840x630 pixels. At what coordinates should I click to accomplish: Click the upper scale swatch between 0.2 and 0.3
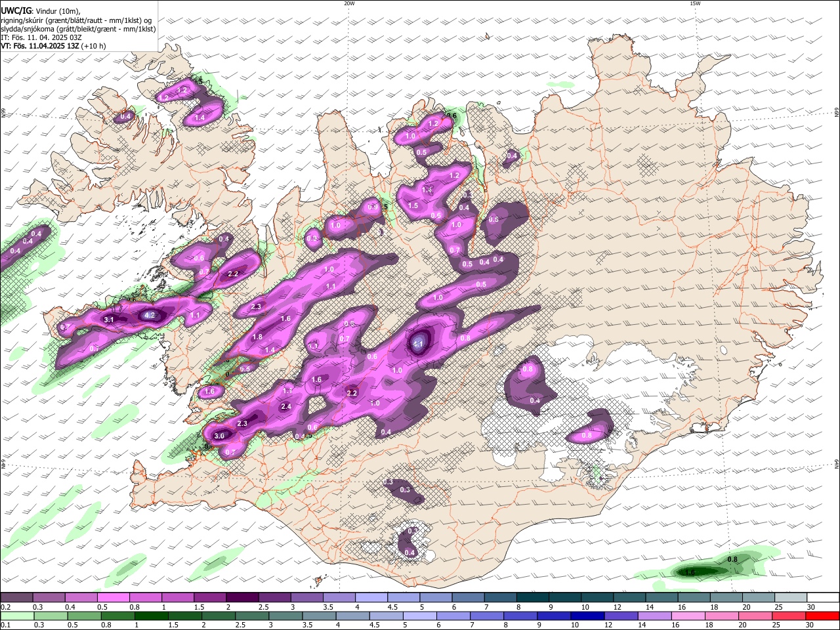(16, 598)
